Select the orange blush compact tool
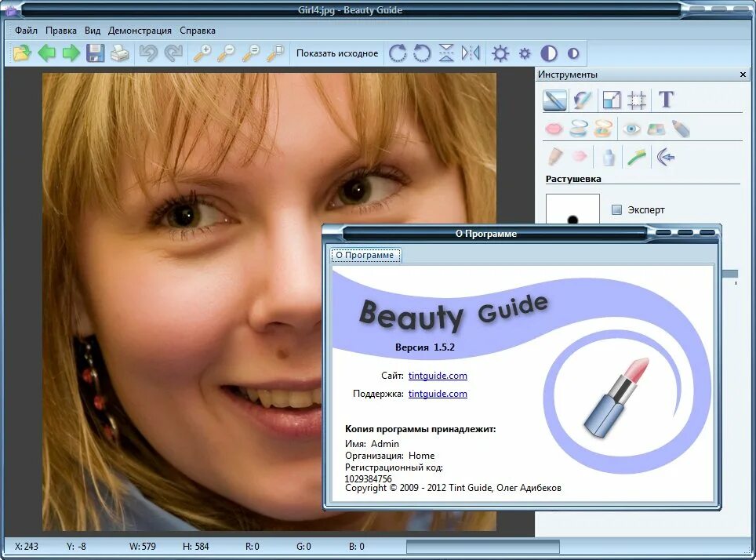 point(602,129)
